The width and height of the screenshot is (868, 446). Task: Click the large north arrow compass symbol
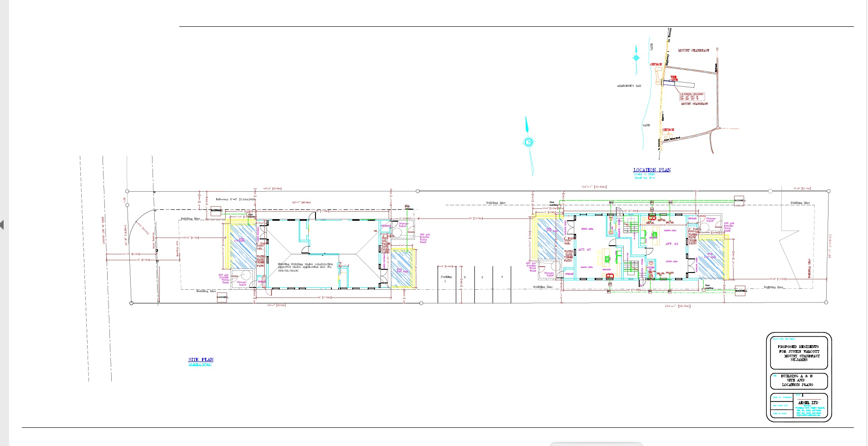pyautogui.click(x=528, y=145)
